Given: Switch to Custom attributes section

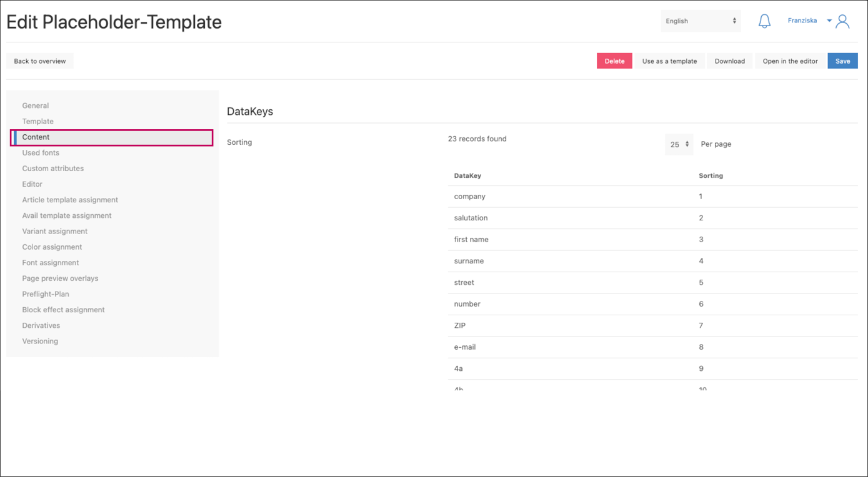Looking at the screenshot, I should click(53, 169).
